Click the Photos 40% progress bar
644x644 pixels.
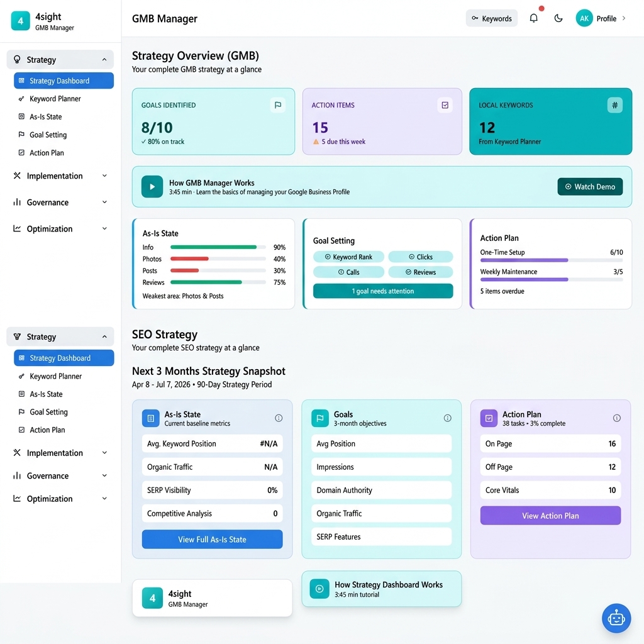click(218, 258)
